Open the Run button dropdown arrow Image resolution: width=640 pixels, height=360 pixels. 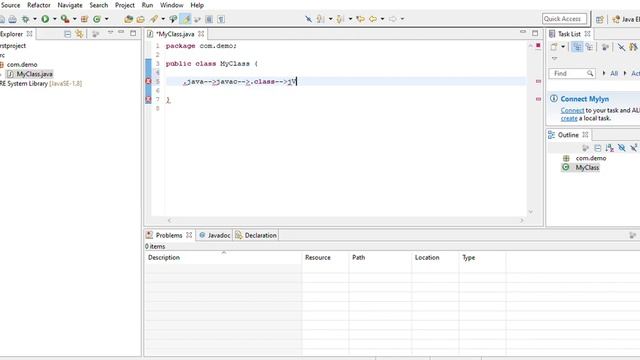[54, 19]
